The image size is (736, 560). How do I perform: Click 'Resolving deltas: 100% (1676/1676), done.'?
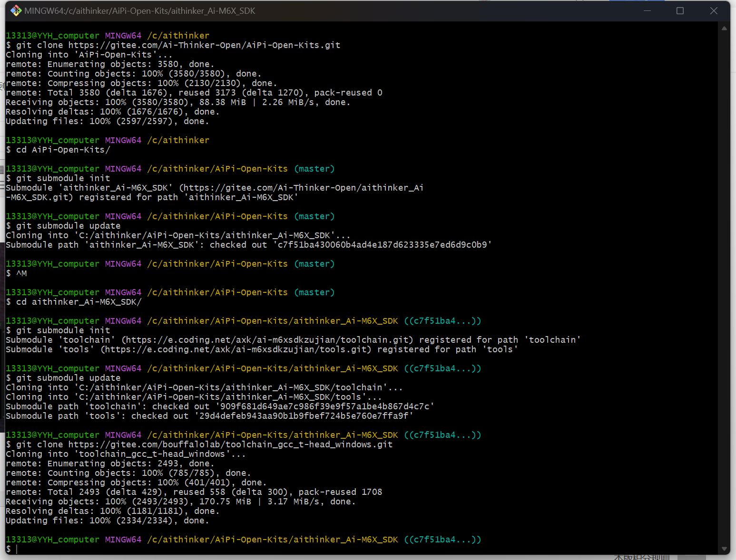[x=113, y=112]
